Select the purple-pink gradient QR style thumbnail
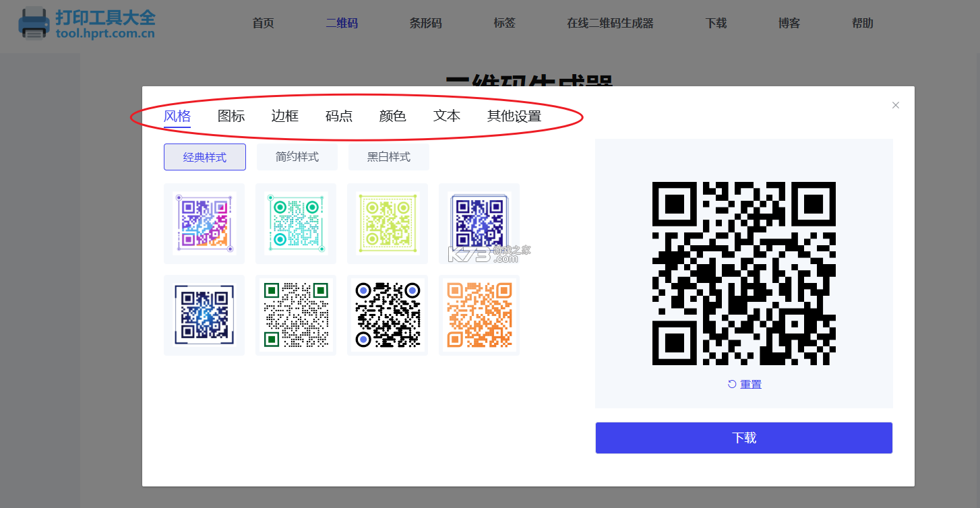Screen dimensions: 980x508 click(x=204, y=224)
